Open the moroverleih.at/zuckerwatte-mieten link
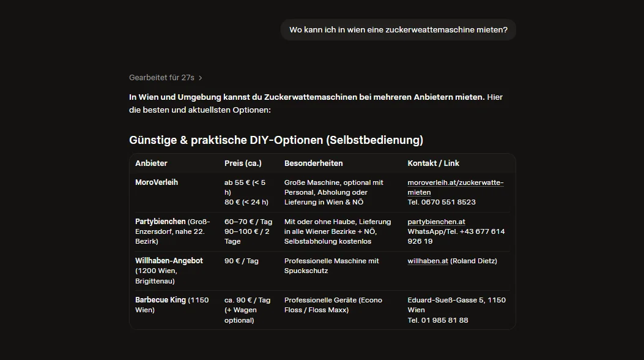Viewport: 644px width, 360px height. click(456, 187)
